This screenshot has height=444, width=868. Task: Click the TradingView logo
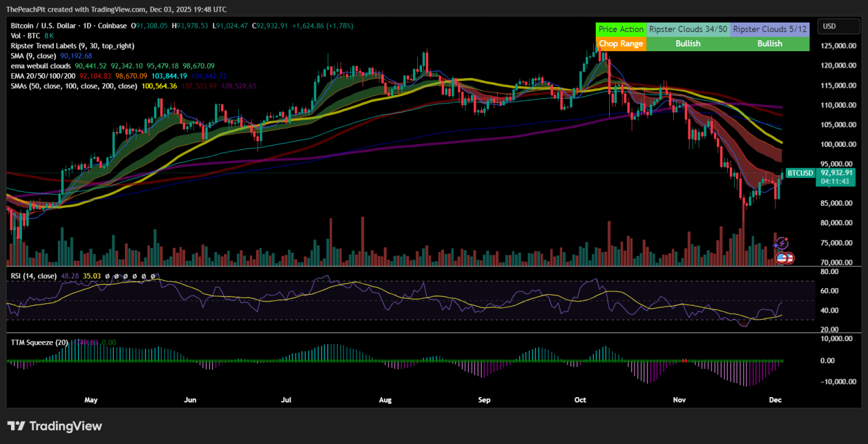click(54, 426)
